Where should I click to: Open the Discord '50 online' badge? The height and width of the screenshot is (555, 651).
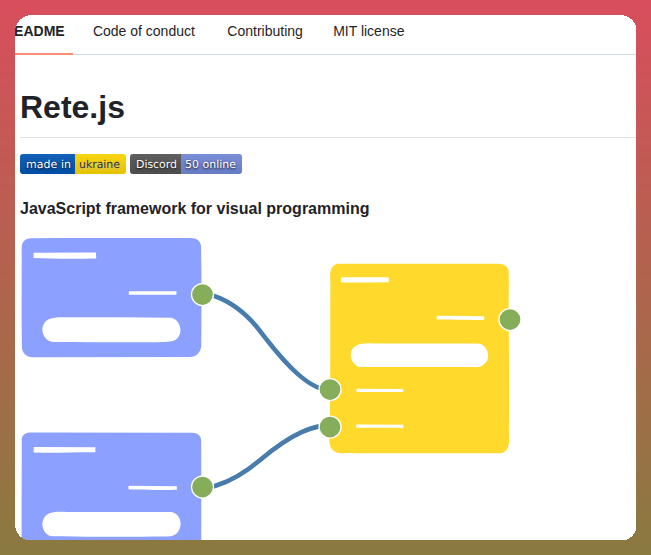(x=186, y=164)
